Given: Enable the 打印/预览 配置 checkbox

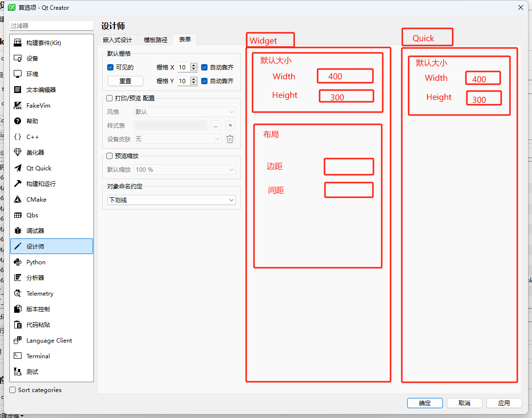Looking at the screenshot, I should [109, 98].
